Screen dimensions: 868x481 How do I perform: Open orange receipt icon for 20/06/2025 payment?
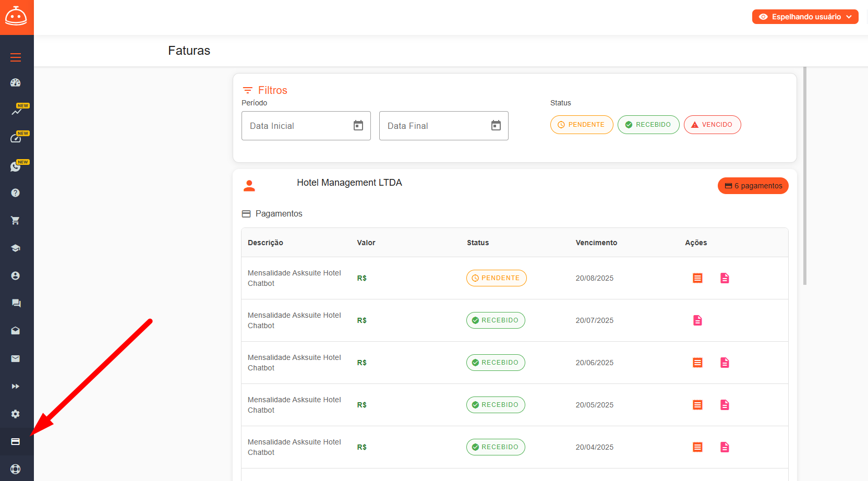(x=697, y=363)
